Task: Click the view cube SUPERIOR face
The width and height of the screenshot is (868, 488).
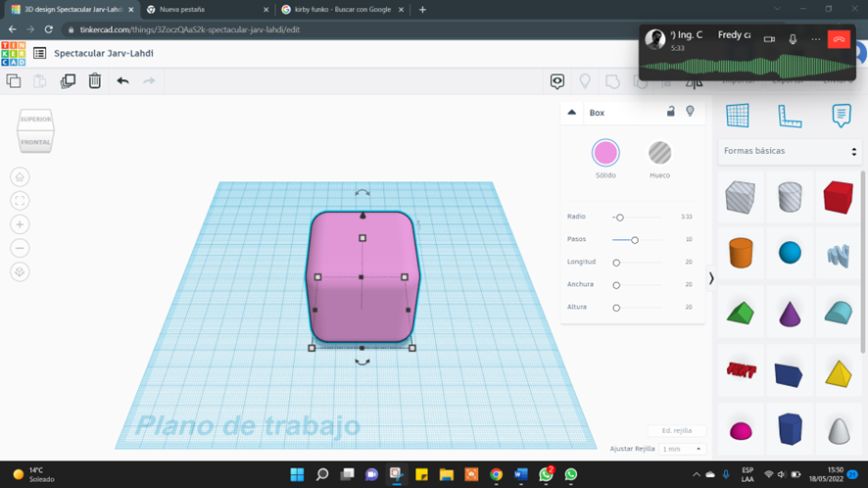Action: click(35, 120)
